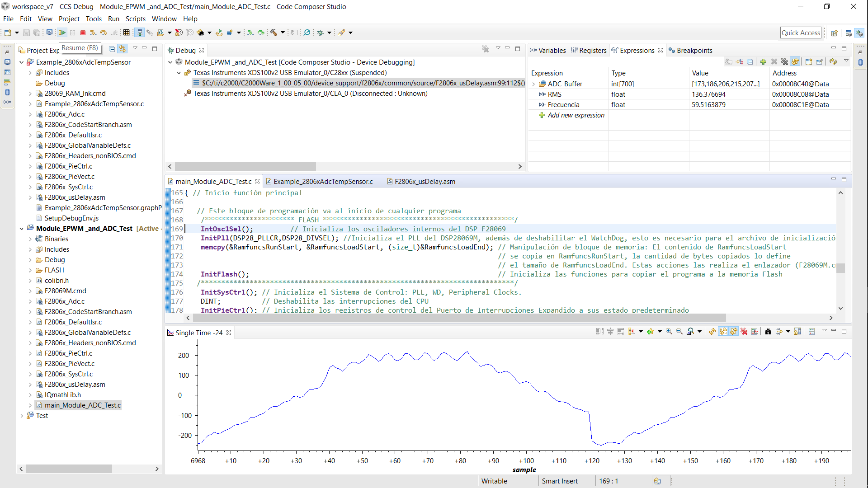Screen dimensions: 868x488
Task: Click the Project Explorer horizontal scrollbar
Action: tap(69, 469)
